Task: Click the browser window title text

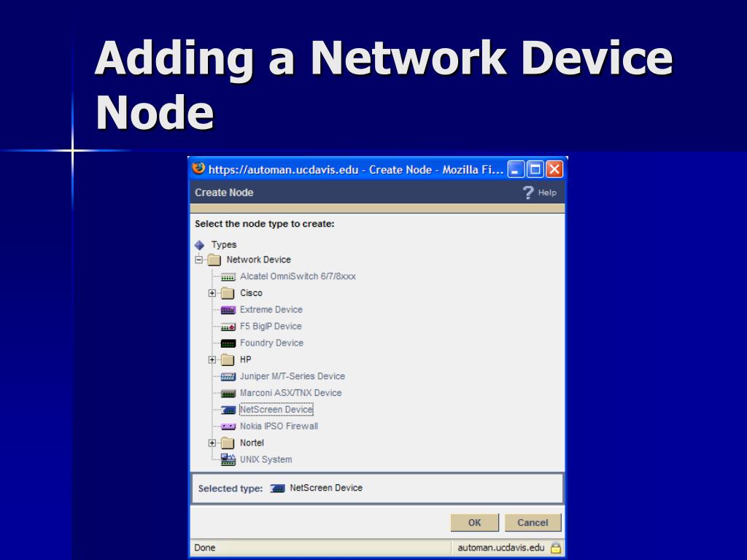Action: click(356, 169)
